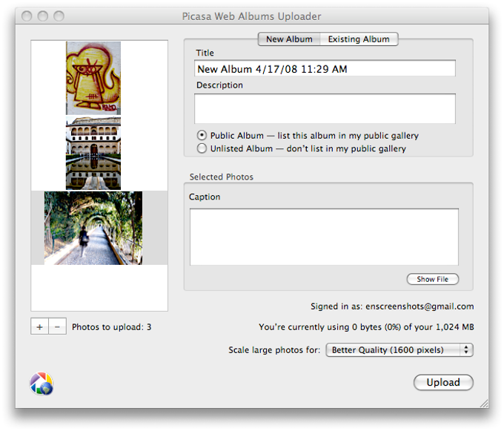The width and height of the screenshot is (504, 431).
Task: Click the 'Selected Photos' section label
Action: 222,177
